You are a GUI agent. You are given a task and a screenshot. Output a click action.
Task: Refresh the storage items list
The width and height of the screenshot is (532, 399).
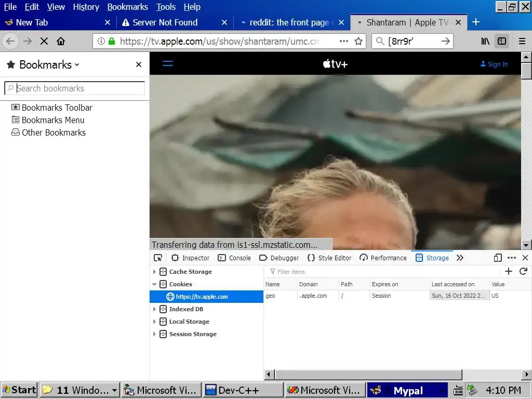tap(523, 271)
